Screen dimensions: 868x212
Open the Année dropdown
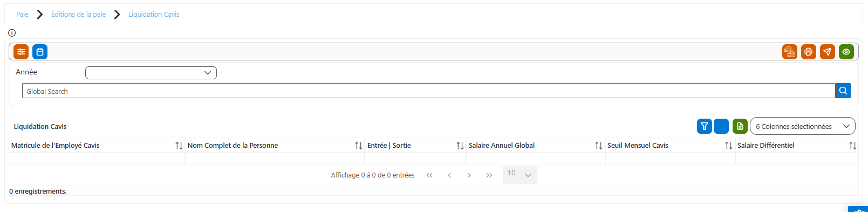151,73
